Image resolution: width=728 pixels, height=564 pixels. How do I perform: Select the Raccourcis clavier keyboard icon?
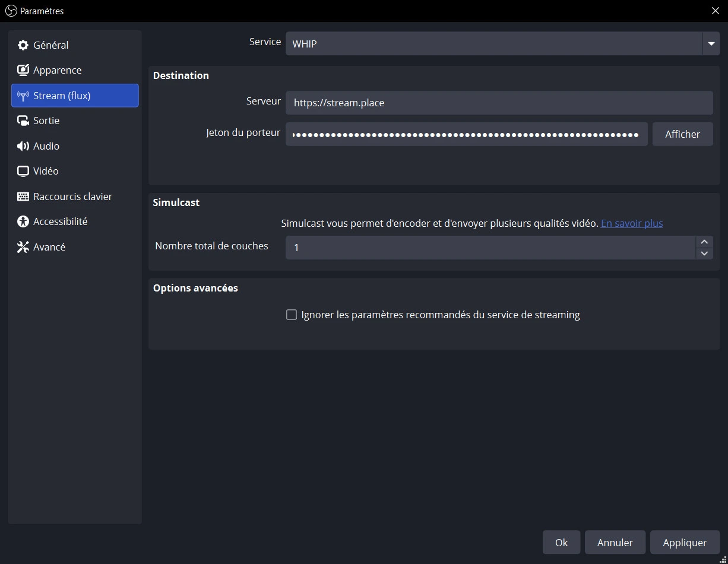(x=23, y=197)
